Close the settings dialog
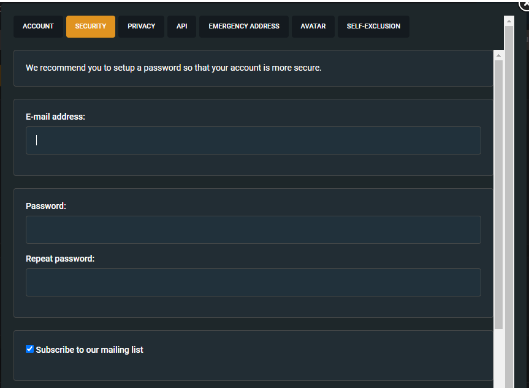Image resolution: width=529 pixels, height=389 pixels. tap(525, 5)
